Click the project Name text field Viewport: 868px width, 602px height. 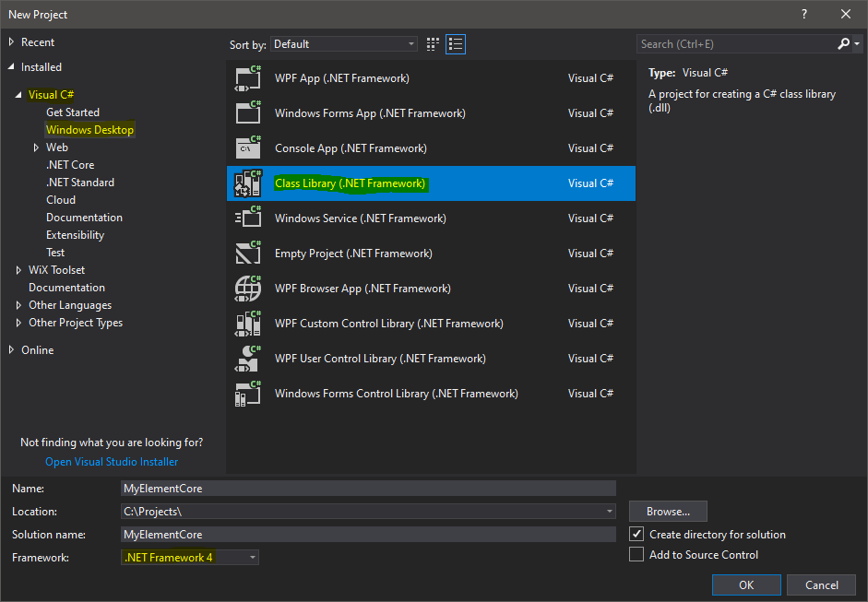click(367, 489)
